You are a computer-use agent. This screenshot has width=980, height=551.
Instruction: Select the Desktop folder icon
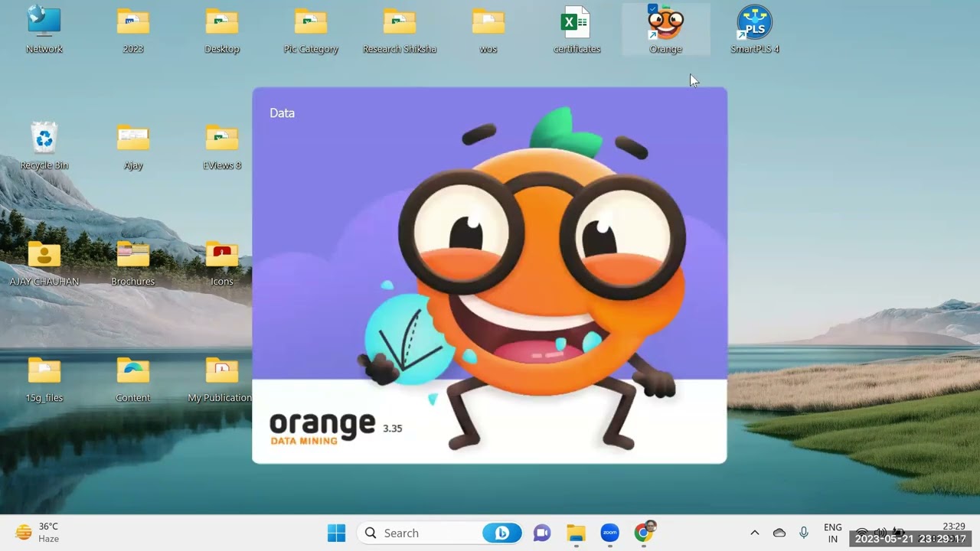click(x=222, y=30)
